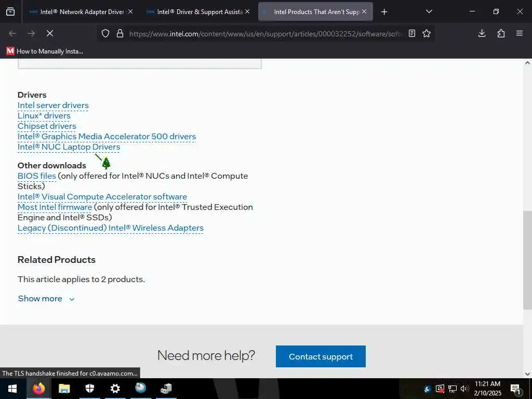Open device installer icon in taskbar

166,389
